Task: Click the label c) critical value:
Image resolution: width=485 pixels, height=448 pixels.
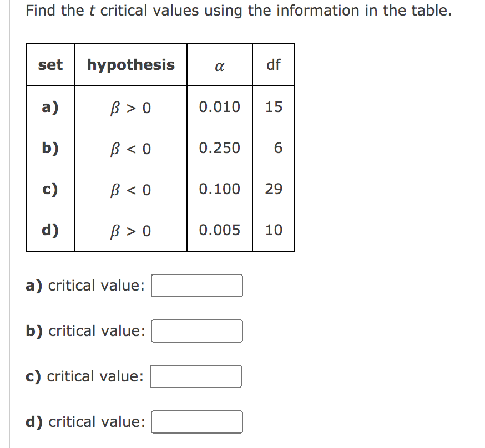Action: pos(86,376)
